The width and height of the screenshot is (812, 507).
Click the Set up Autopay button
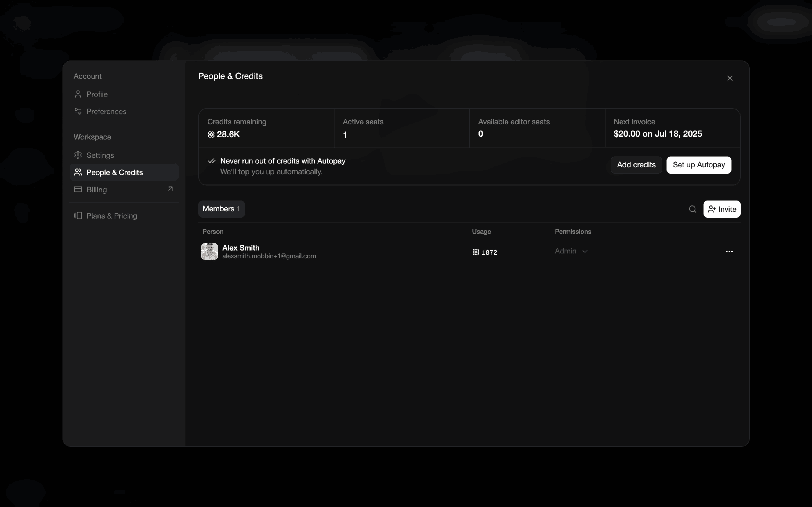(699, 165)
